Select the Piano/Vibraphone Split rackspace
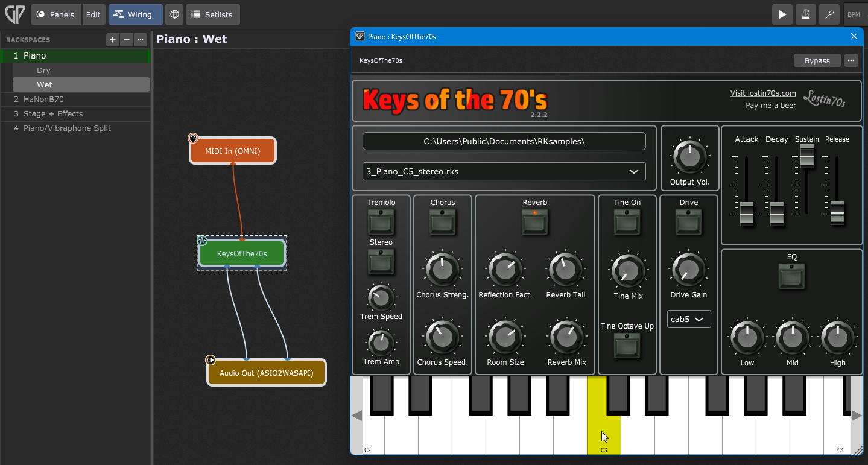The image size is (868, 465). pos(75,128)
